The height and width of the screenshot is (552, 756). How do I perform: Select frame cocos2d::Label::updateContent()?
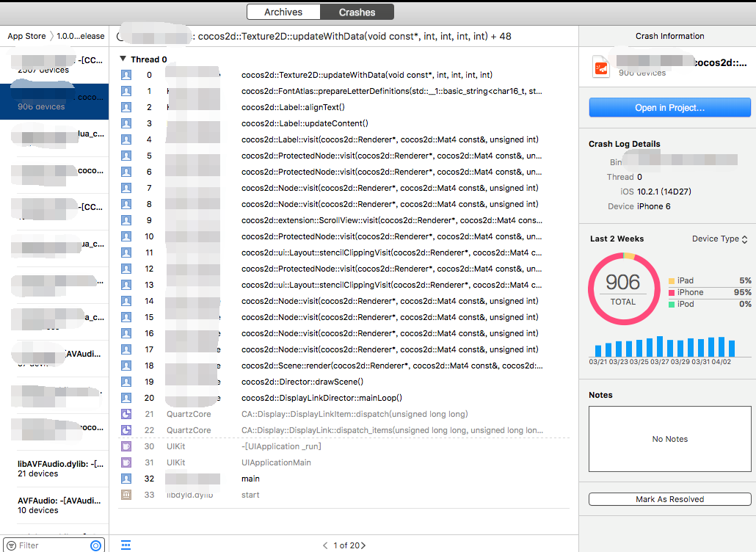tap(305, 123)
